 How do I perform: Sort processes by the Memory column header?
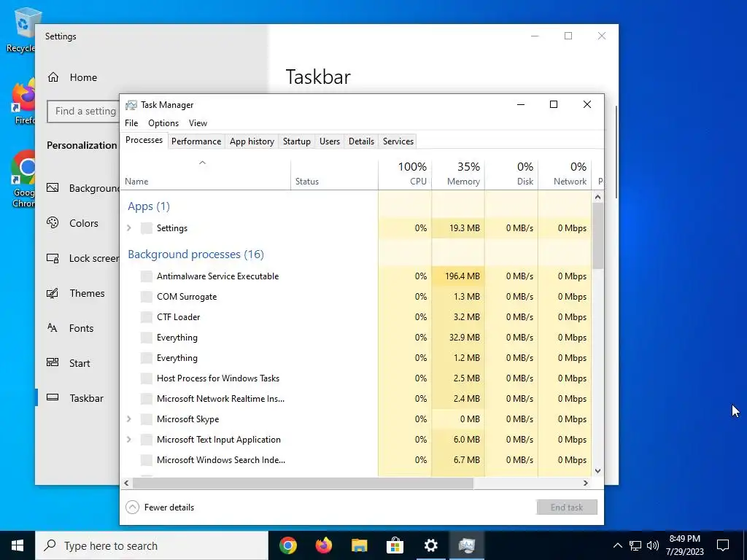click(458, 174)
